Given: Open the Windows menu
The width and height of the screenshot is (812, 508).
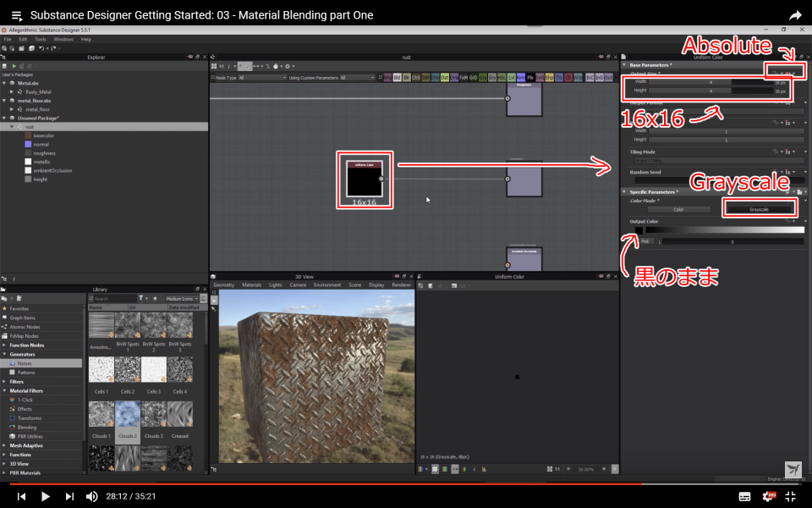Looking at the screenshot, I should [x=63, y=40].
